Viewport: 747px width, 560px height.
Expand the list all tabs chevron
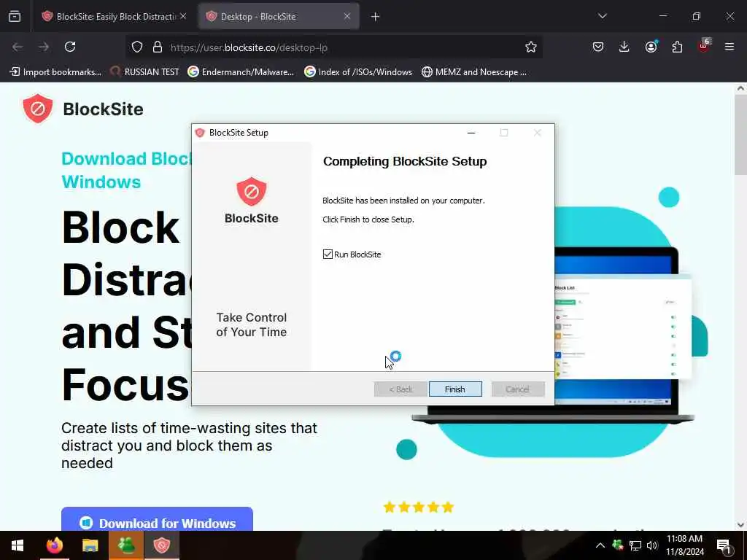tap(602, 16)
